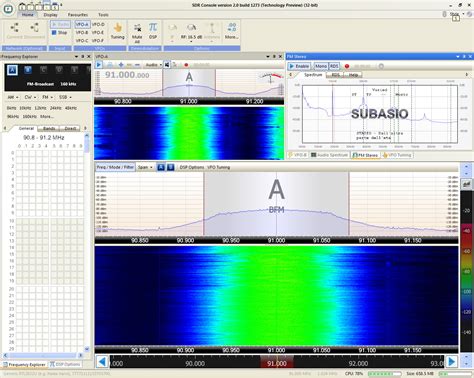Toggle VFO-F in the ribbon
Image resolution: width=474 pixels, height=378 pixels.
click(x=98, y=40)
